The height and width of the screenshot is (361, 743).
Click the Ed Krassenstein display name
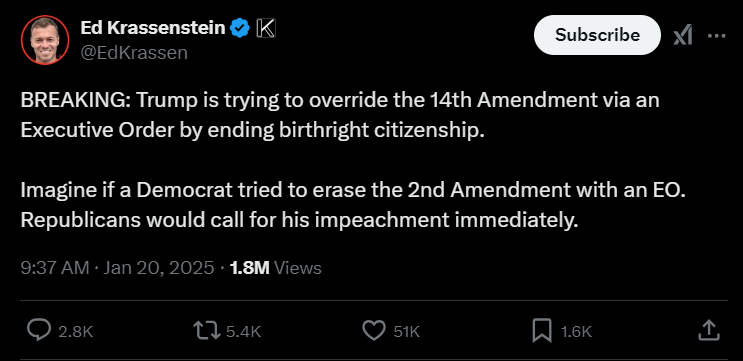coord(153,28)
